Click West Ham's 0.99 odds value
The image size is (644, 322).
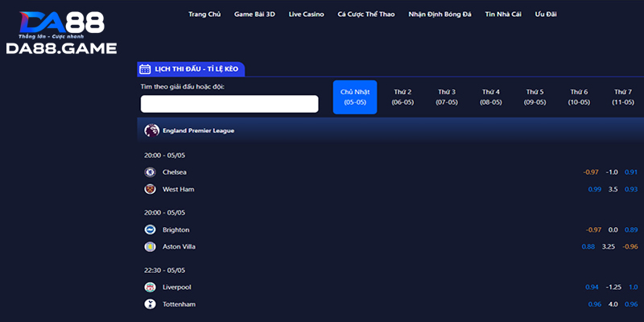[595, 189]
